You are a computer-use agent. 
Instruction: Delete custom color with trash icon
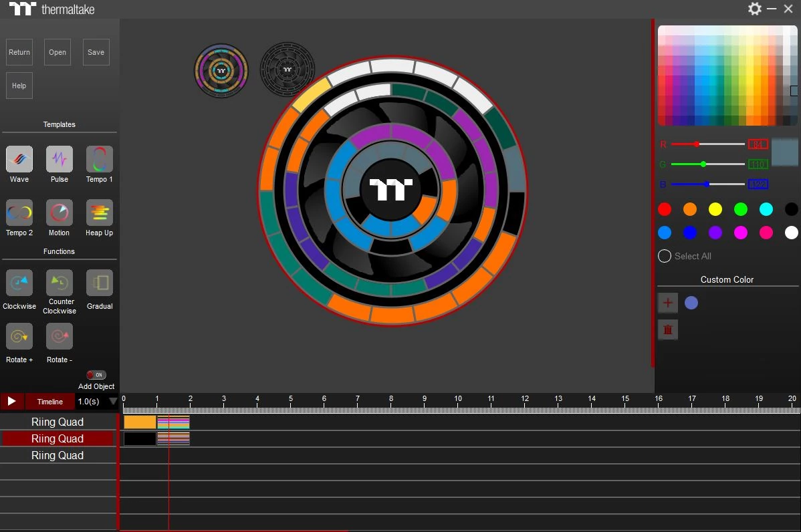pos(668,329)
